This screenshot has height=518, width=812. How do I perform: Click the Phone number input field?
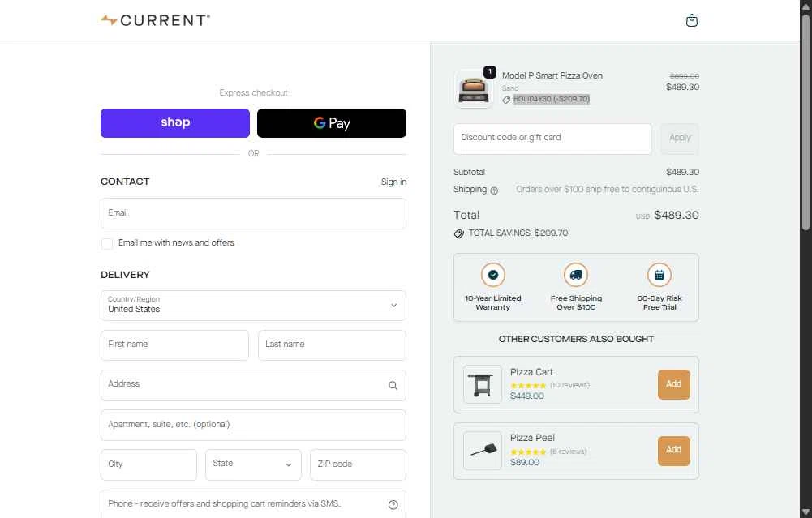[x=253, y=504]
